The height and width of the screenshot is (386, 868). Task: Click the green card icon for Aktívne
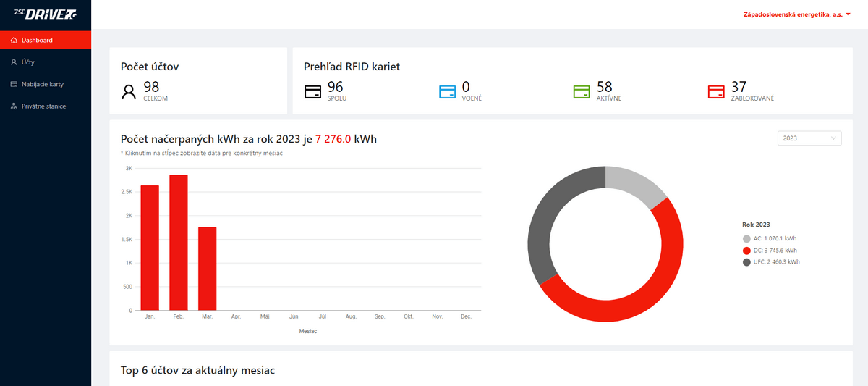coord(582,92)
